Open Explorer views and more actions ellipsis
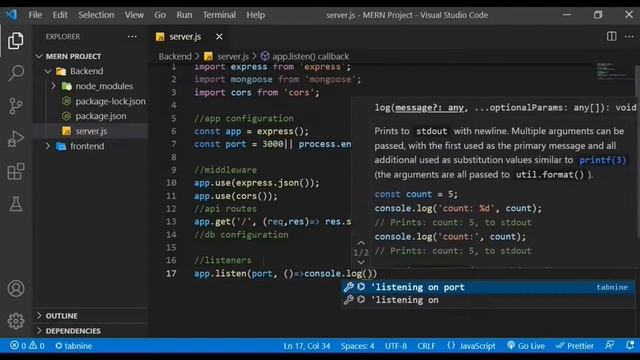 point(132,36)
